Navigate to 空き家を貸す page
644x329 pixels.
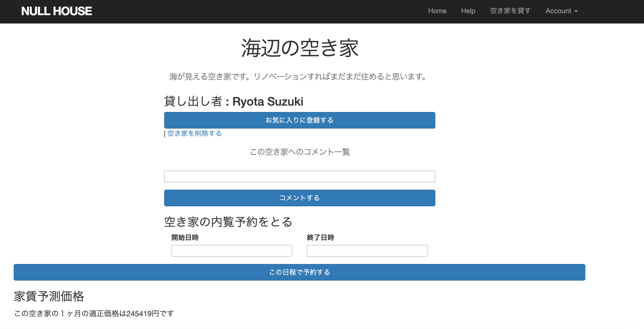[510, 11]
